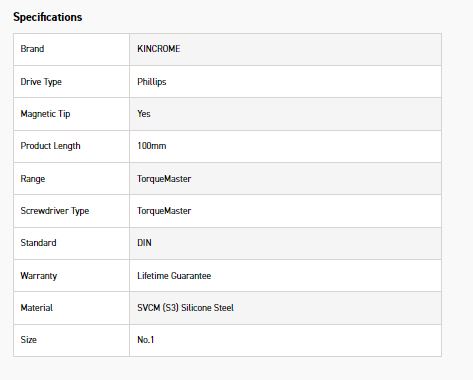Click the No.1 size value

[x=146, y=340]
